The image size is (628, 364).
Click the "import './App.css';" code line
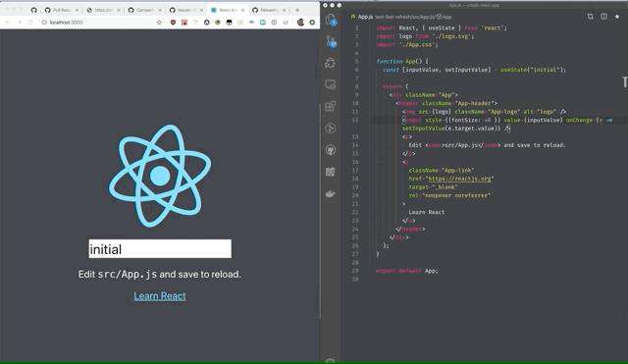pos(407,45)
